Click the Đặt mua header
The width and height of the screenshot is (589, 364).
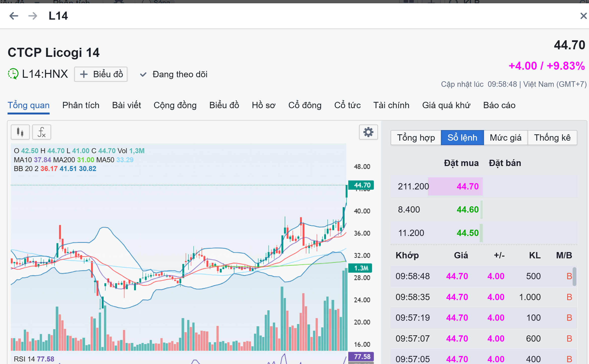[x=461, y=163]
